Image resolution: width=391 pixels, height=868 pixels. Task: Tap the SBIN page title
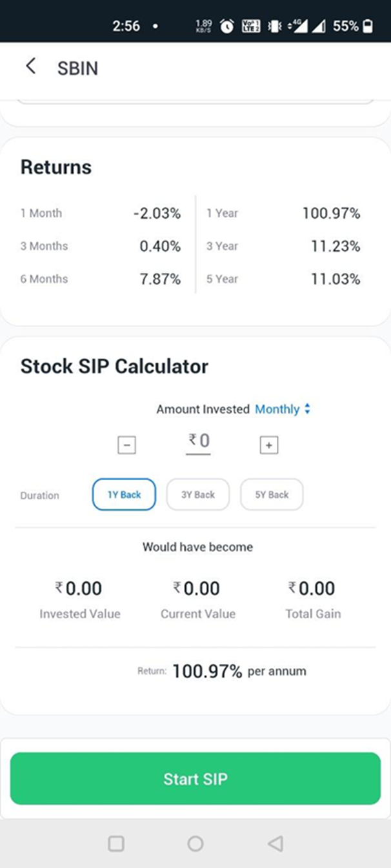78,68
